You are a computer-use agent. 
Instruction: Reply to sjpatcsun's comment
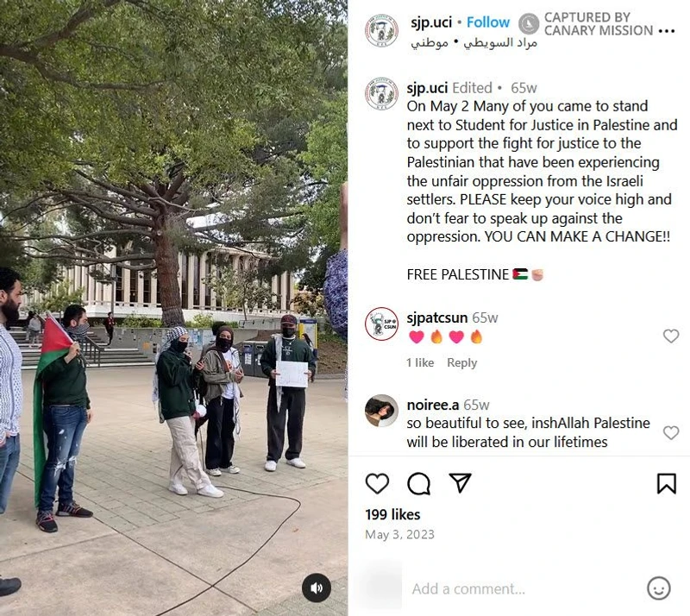tap(461, 362)
